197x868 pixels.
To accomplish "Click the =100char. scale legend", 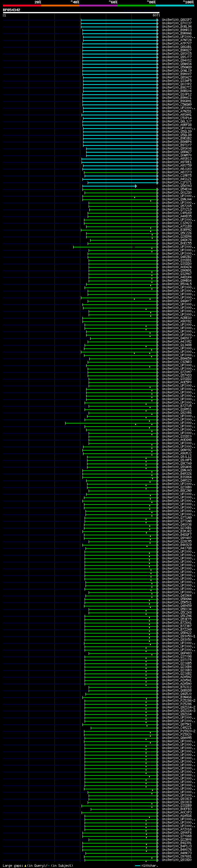I will pos(146,866).
